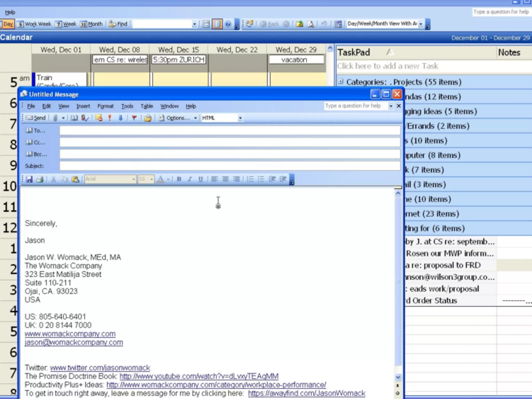Click into the Subject field
This screenshot has height=399, width=532.
pos(230,166)
